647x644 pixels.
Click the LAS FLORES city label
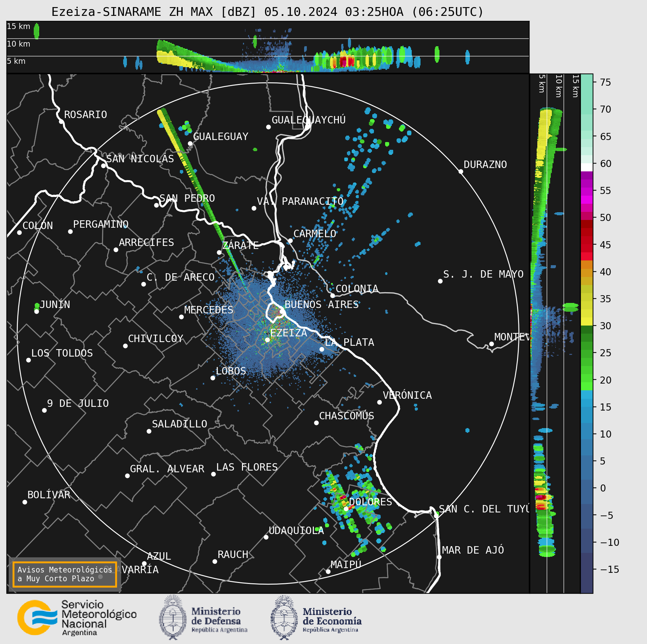tap(247, 467)
